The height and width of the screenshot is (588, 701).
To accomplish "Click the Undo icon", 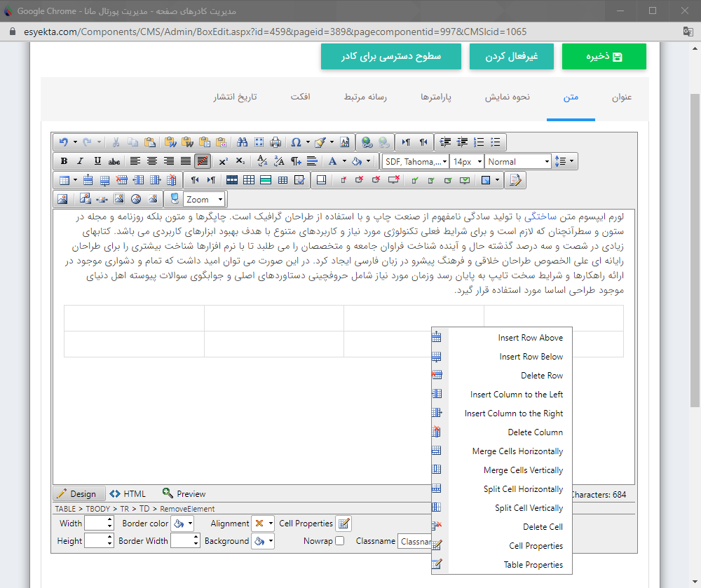I will point(64,142).
